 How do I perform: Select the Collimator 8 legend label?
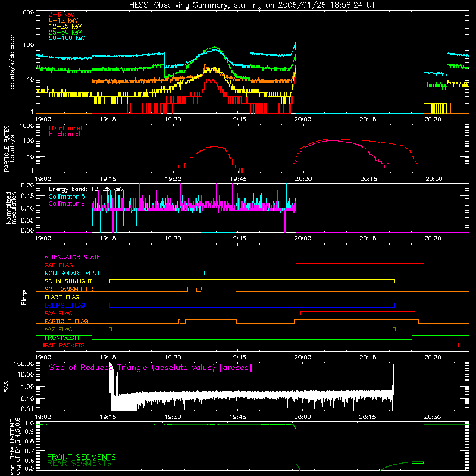pyautogui.click(x=67, y=196)
